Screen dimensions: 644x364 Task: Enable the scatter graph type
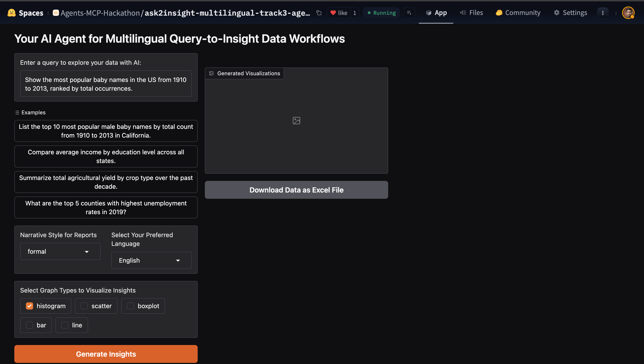click(84, 306)
